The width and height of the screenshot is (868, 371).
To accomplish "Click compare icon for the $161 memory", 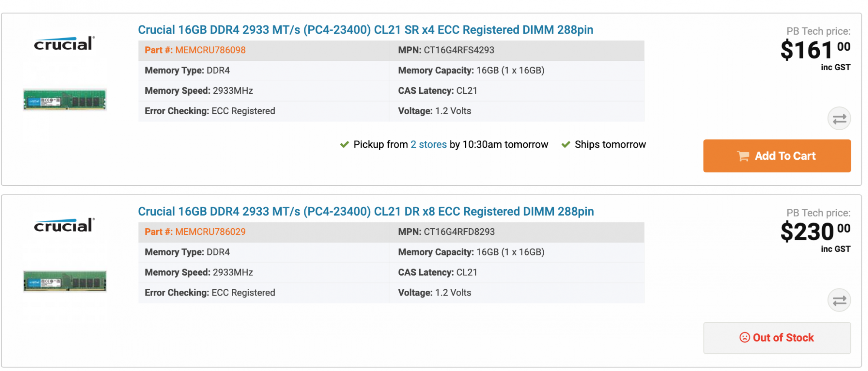I will point(838,118).
